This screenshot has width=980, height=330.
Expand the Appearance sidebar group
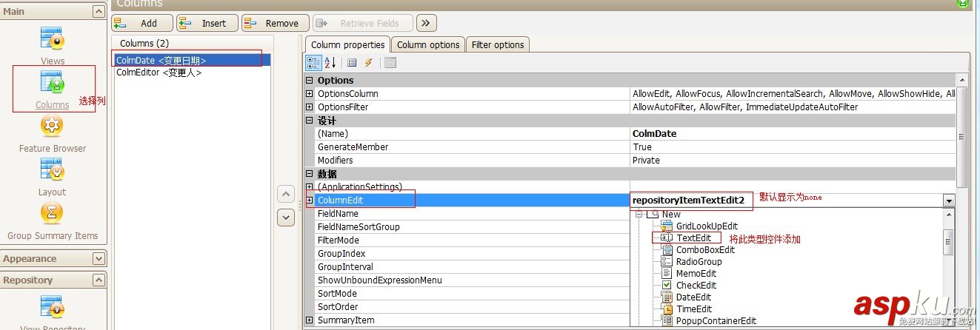(x=99, y=259)
